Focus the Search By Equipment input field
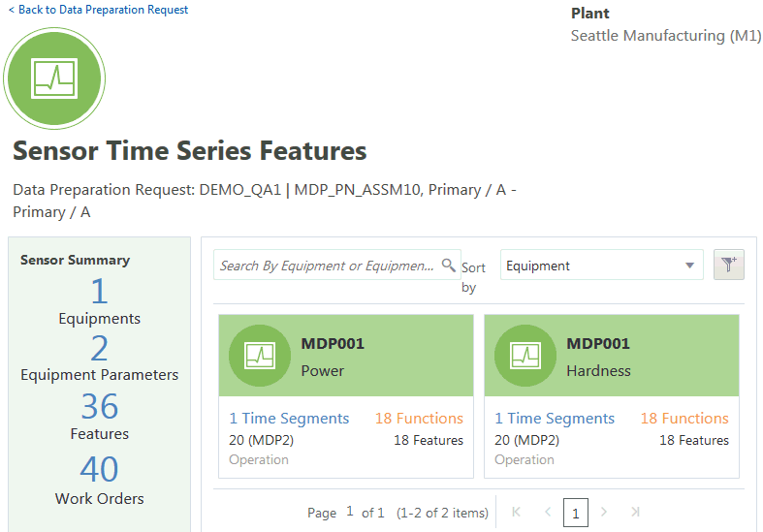The image size is (763, 532). tap(326, 266)
